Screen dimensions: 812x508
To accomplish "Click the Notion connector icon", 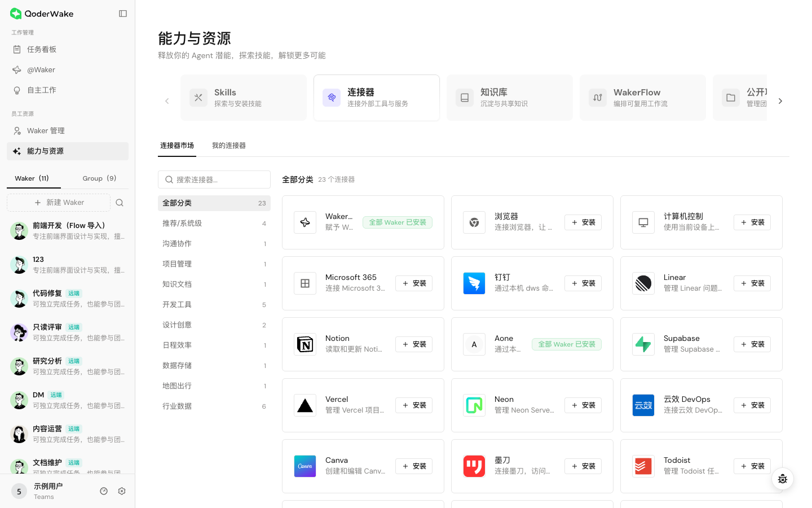I will coord(305,344).
